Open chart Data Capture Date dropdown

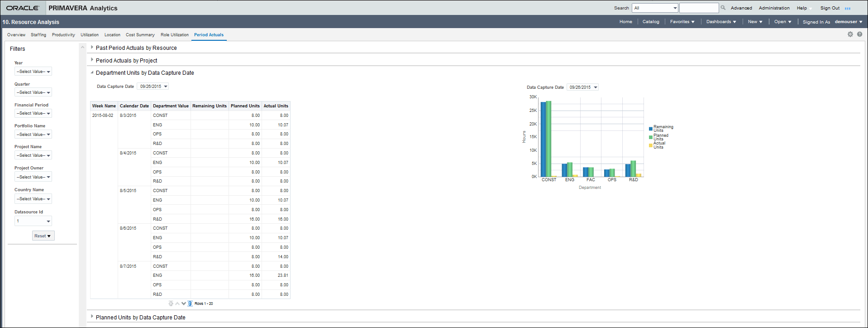pyautogui.click(x=583, y=87)
